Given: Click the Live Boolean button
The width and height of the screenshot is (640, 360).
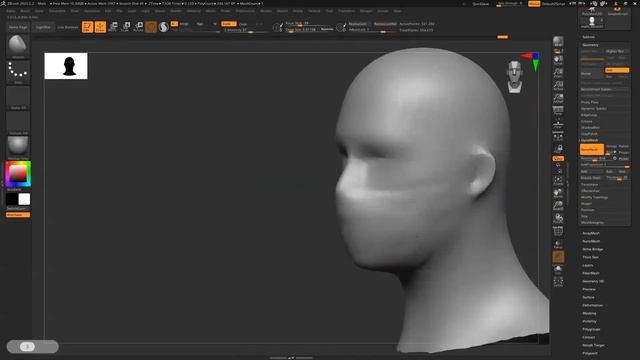Looking at the screenshot, I should [68, 27].
